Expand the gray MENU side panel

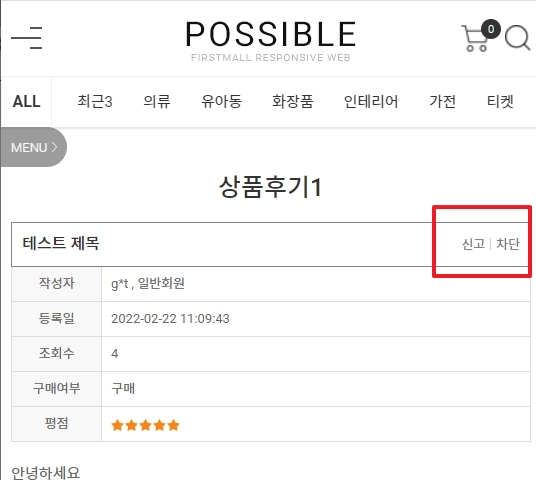[34, 147]
